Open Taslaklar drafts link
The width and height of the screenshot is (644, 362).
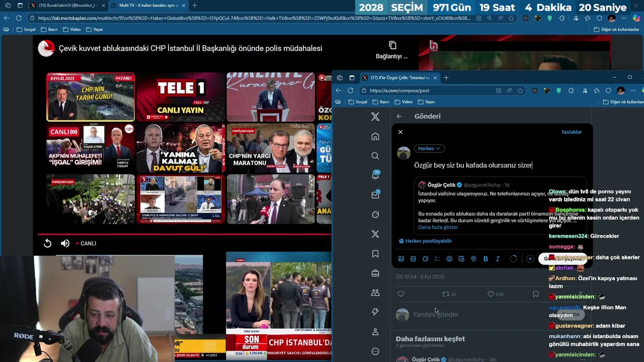pyautogui.click(x=572, y=132)
